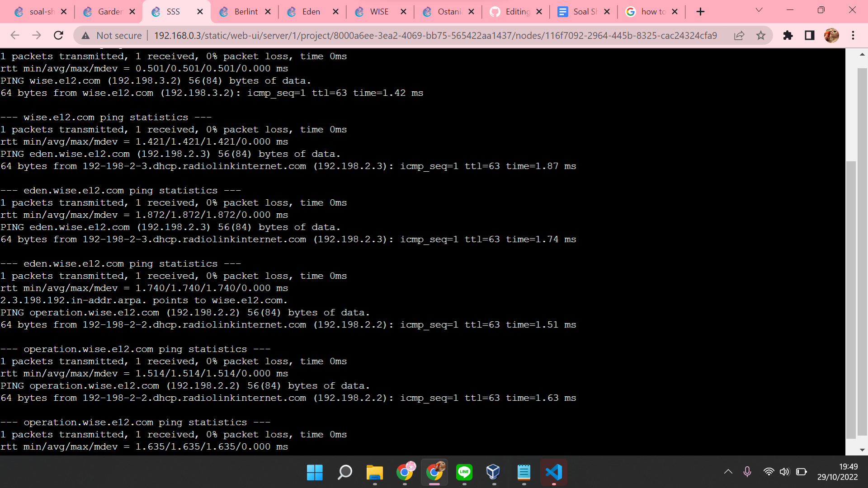Open the Extensions puzzle icon
The height and width of the screenshot is (488, 868).
[788, 35]
